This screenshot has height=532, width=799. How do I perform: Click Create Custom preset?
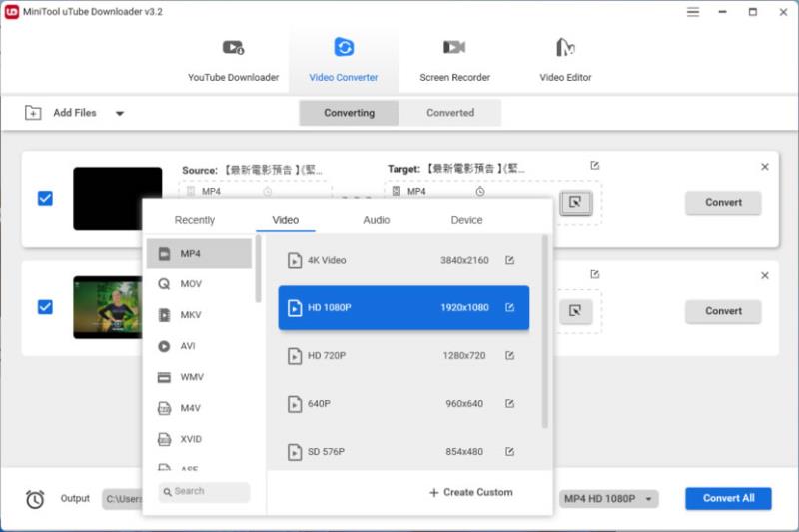471,492
